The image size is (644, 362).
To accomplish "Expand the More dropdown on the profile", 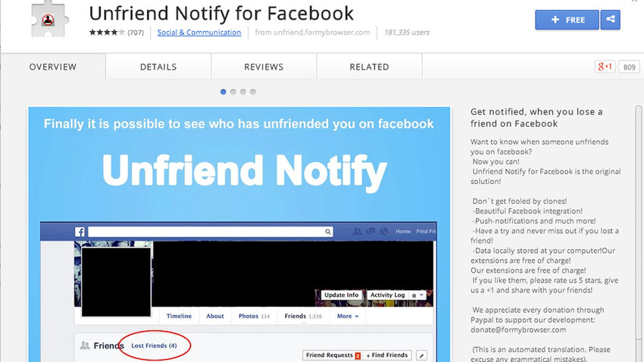I will (x=348, y=317).
